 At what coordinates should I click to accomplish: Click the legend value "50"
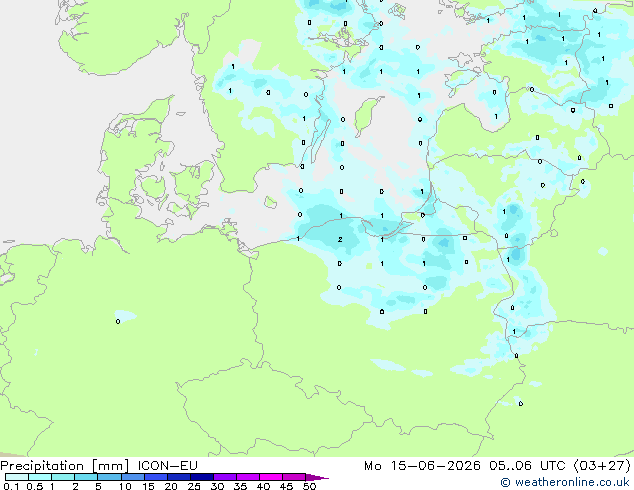(309, 486)
